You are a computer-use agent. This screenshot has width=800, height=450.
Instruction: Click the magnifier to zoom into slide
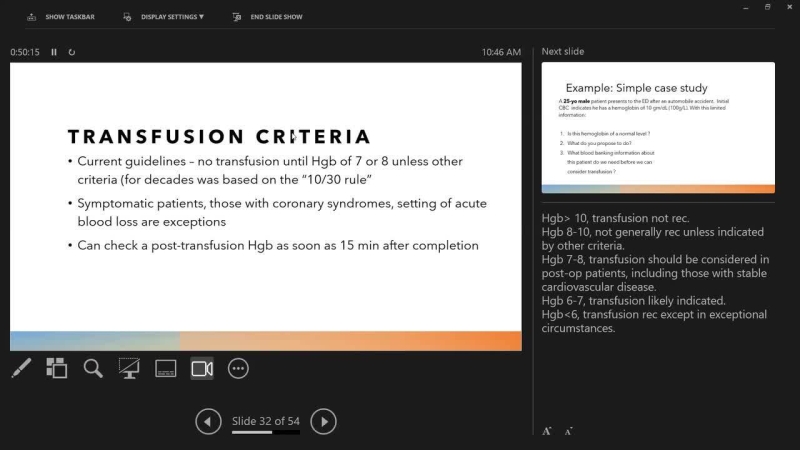point(93,368)
